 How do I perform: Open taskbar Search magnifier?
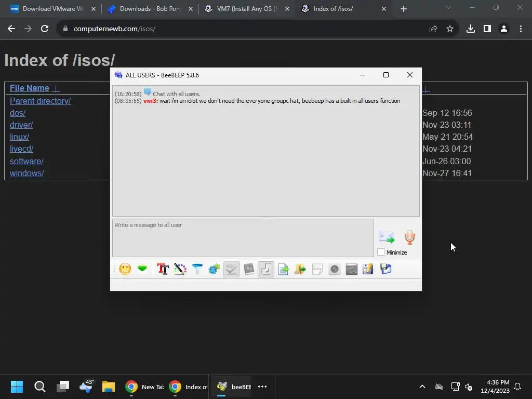point(39,387)
